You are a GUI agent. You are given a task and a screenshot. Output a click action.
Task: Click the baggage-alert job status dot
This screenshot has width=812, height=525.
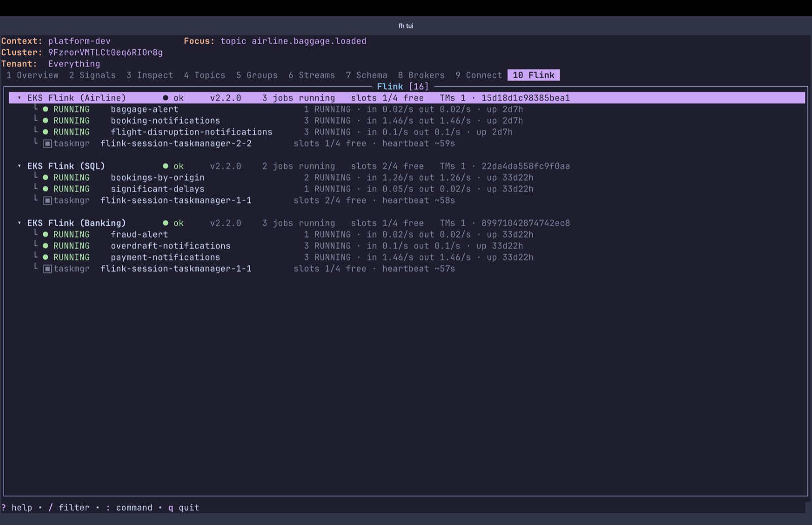point(46,110)
